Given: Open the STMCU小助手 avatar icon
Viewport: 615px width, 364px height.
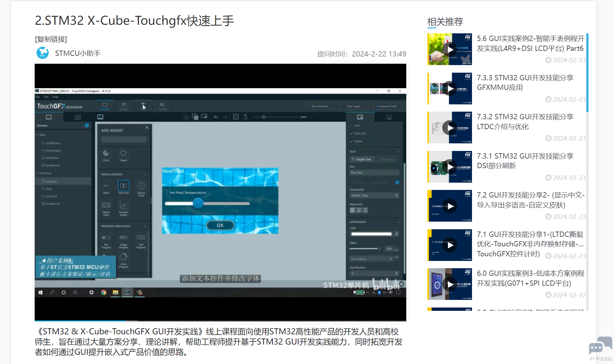Looking at the screenshot, I should (x=43, y=53).
